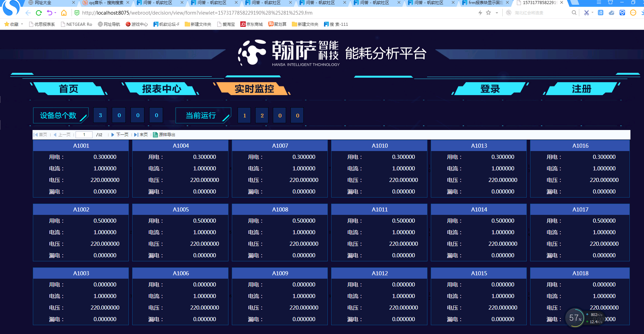Close the qq音乐 tab
This screenshot has width=644, height=334.
click(128, 3)
